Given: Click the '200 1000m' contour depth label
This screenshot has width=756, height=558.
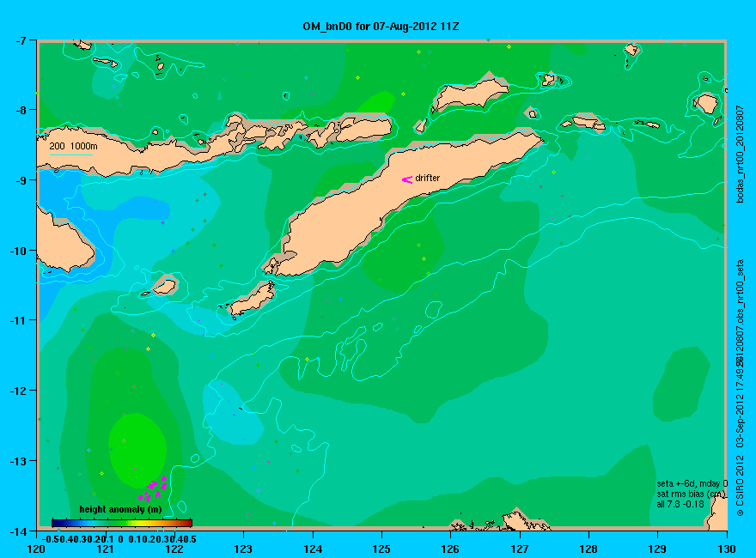Looking at the screenshot, I should [x=73, y=147].
